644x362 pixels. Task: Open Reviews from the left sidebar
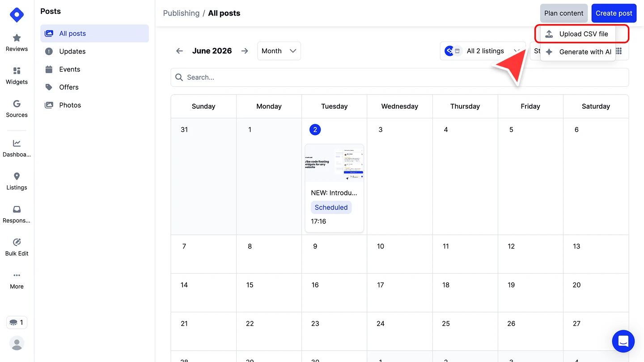tap(17, 42)
